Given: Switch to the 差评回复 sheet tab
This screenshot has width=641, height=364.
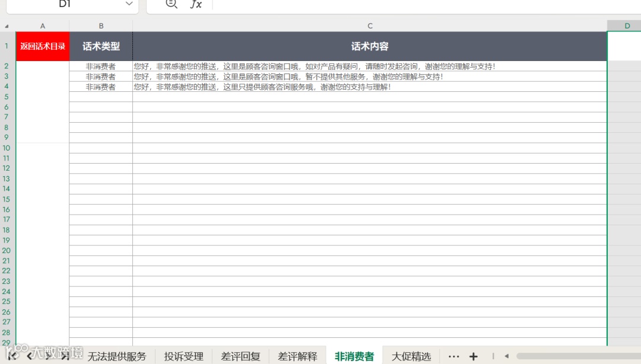Looking at the screenshot, I should [240, 356].
